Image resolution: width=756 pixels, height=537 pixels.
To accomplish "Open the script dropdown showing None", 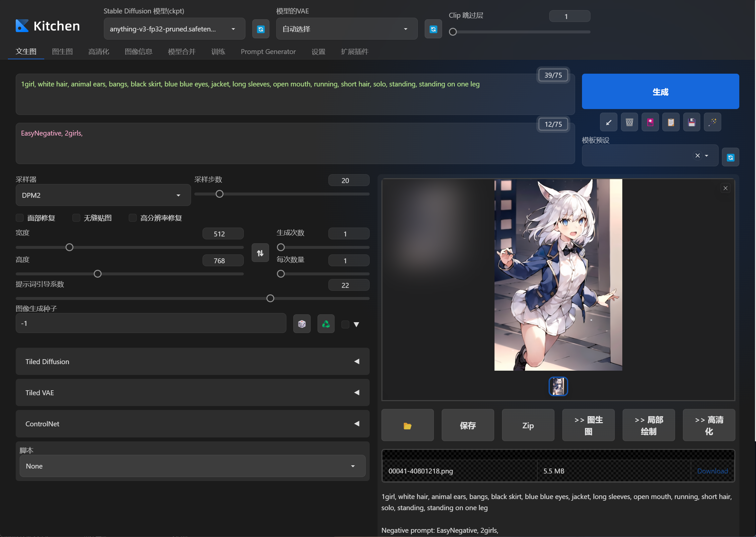I will [193, 466].
